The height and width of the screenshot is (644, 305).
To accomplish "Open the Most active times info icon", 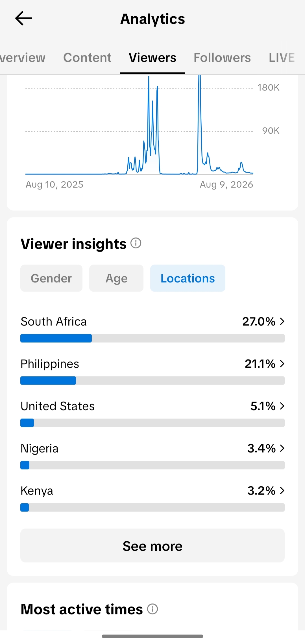I will click(x=152, y=609).
